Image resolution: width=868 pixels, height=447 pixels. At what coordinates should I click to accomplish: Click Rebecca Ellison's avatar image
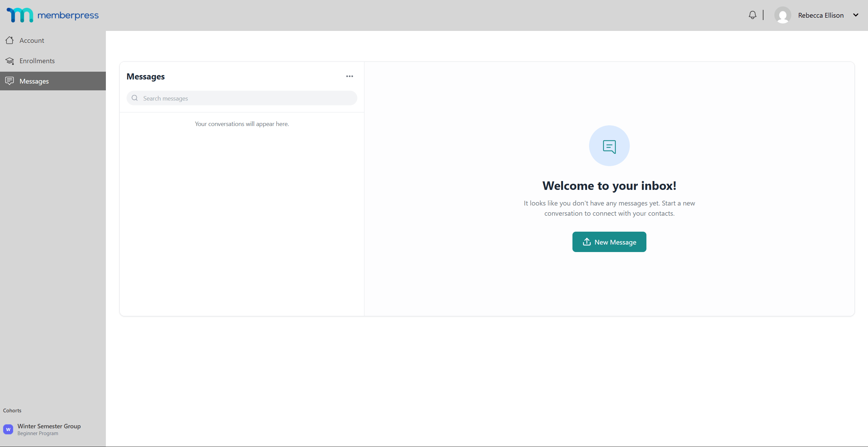[782, 15]
